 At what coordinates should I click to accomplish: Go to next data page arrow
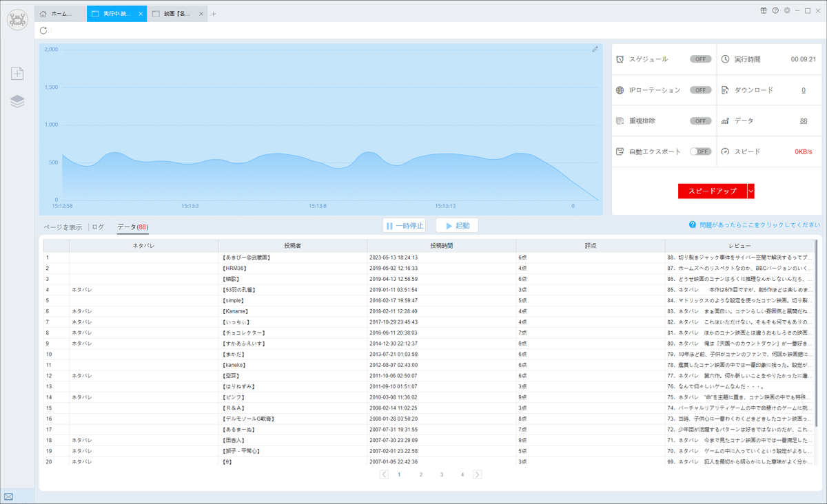point(478,474)
